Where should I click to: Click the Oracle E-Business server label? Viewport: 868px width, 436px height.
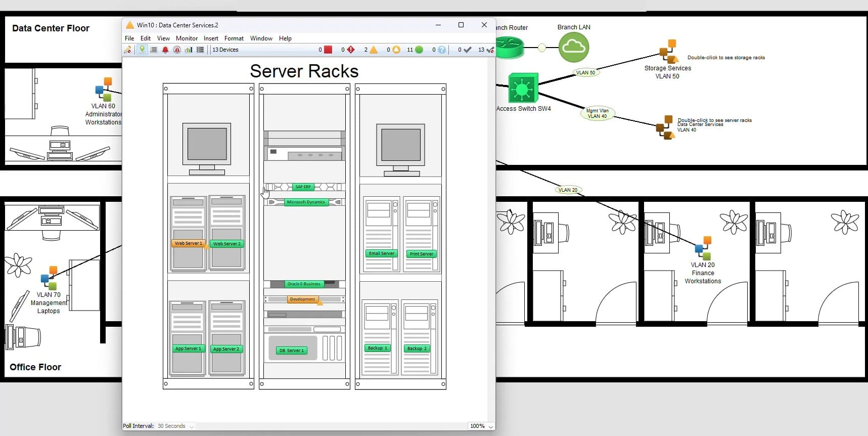coord(304,284)
